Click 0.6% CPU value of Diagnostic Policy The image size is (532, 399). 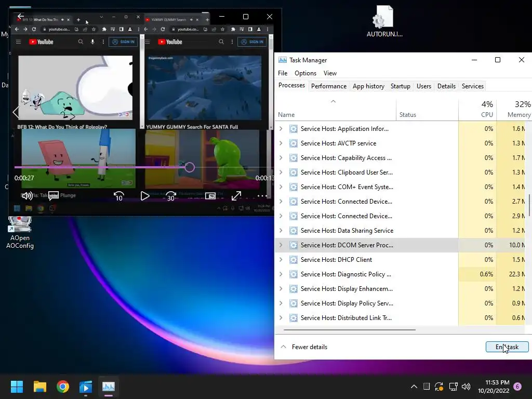click(x=486, y=274)
